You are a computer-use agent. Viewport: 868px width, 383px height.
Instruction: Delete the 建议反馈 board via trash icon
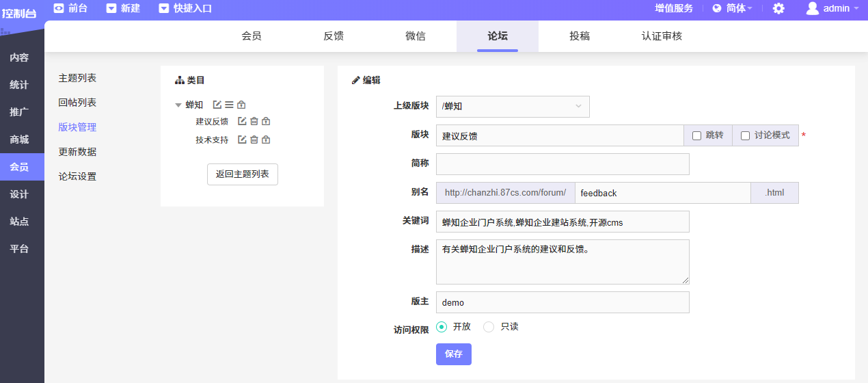point(254,121)
